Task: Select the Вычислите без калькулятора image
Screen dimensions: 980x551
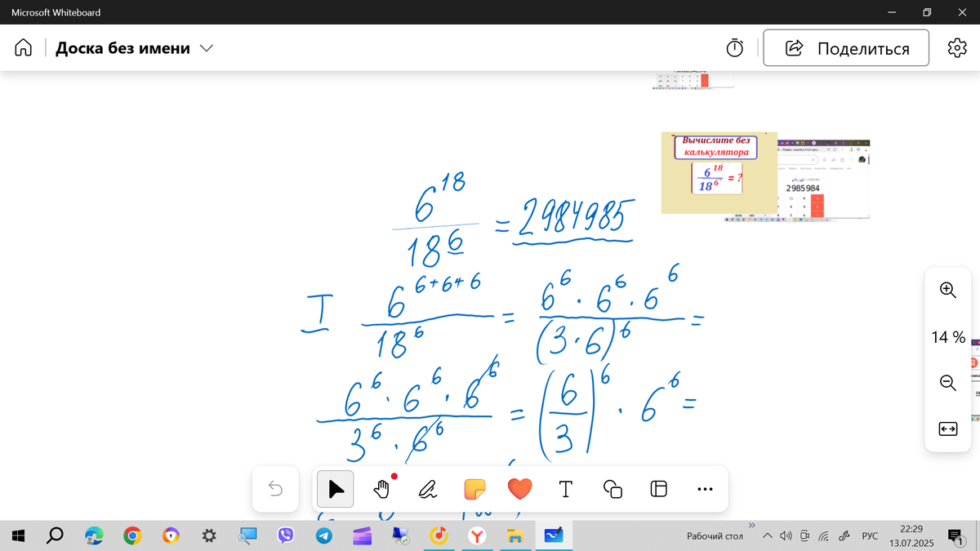Action: pos(719,172)
